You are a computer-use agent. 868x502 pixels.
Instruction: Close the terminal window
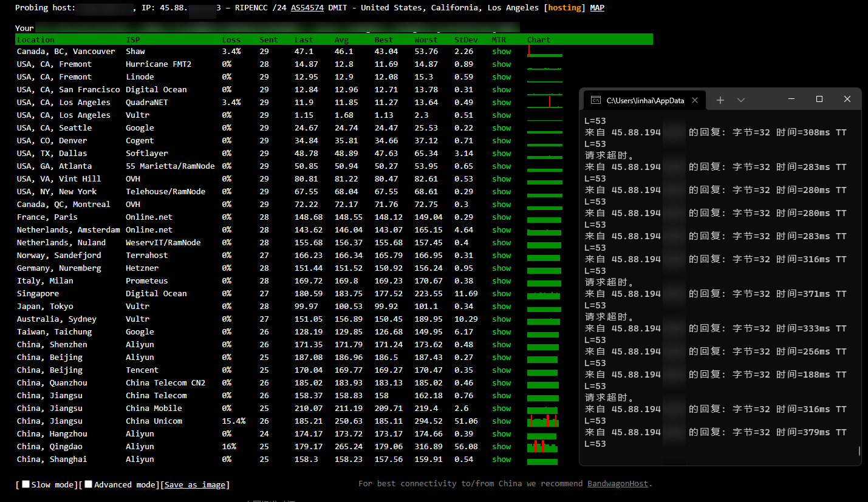coord(847,99)
